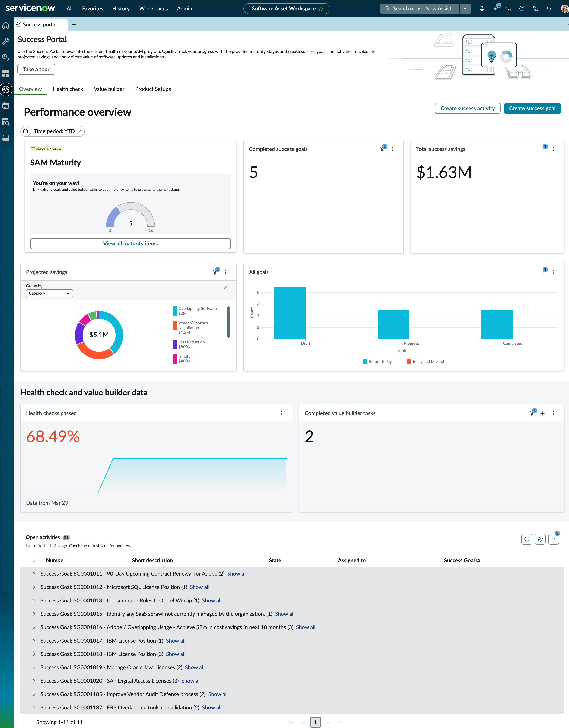Image resolution: width=569 pixels, height=728 pixels.
Task: Expand Success Goal SG0001013 Corel Winzip group
Action: 34,600
